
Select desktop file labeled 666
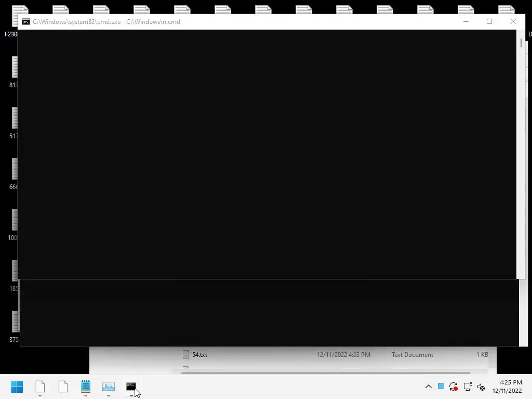pos(14,174)
